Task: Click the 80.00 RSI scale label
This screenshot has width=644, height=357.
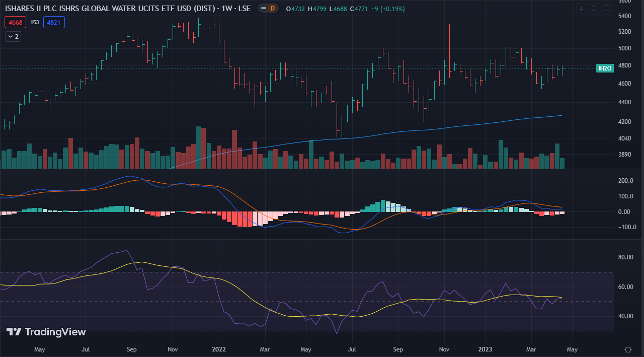Action: coord(626,257)
